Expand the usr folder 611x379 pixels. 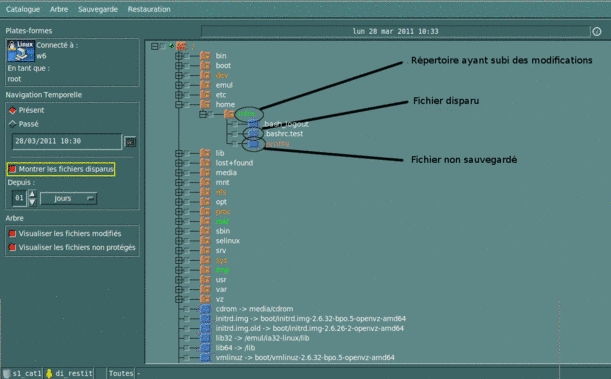(x=179, y=280)
